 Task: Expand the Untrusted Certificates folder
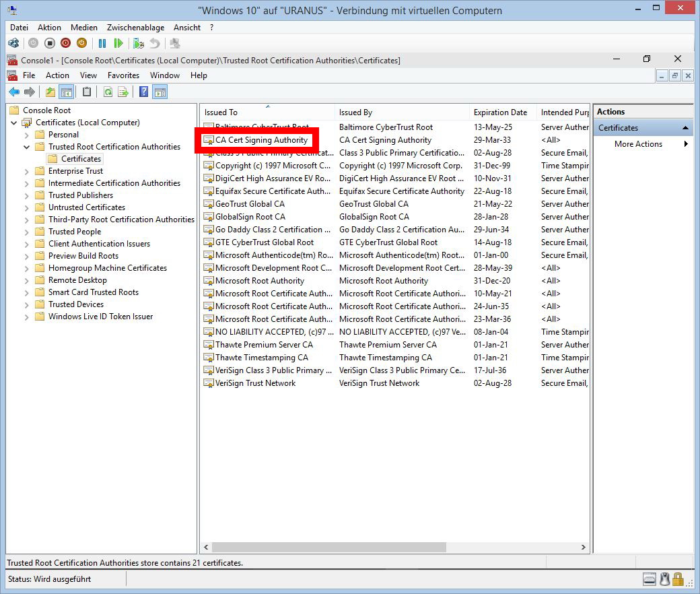click(27, 207)
